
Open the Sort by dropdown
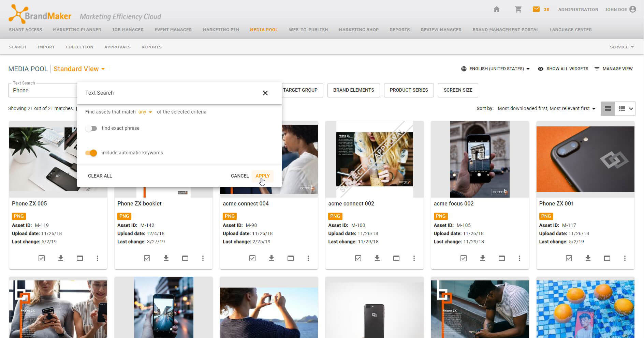pyautogui.click(x=546, y=109)
